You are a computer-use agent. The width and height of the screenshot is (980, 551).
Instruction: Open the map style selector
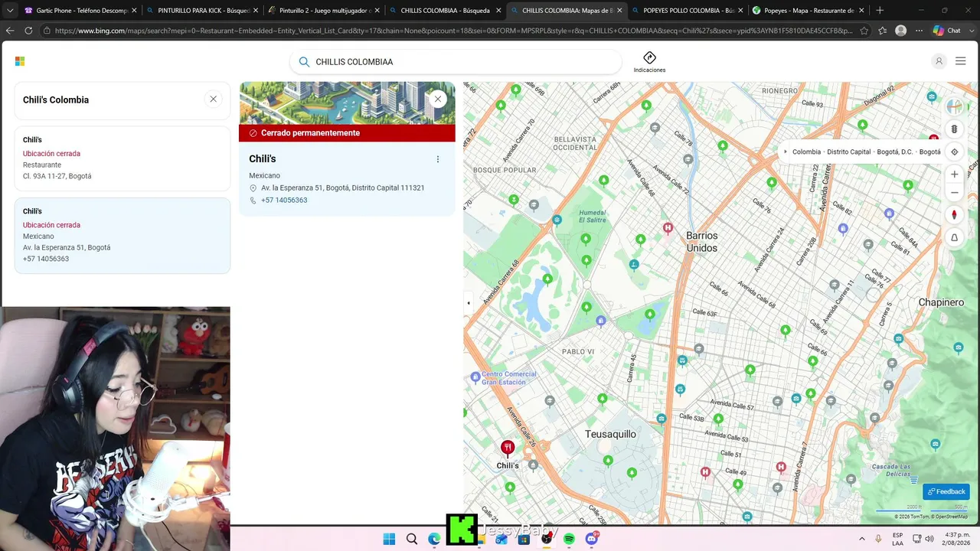[954, 106]
